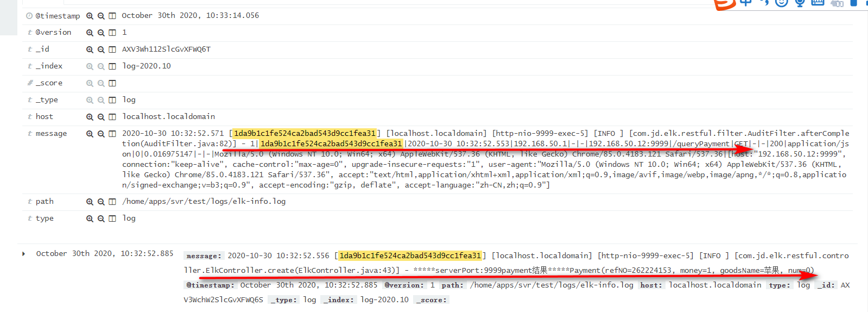
Task: Click value 'October 30th 2020, 10:33:14.056'
Action: click(191, 16)
